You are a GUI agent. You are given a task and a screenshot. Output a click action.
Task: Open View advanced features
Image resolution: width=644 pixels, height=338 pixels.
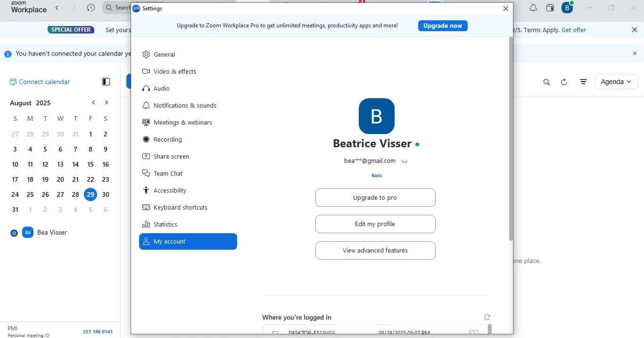[375, 250]
